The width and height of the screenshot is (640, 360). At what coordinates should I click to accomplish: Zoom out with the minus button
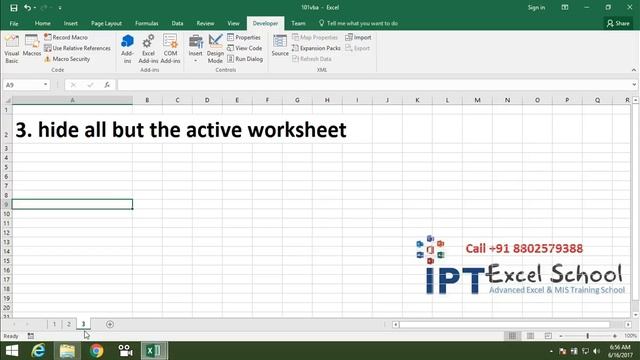click(x=561, y=336)
